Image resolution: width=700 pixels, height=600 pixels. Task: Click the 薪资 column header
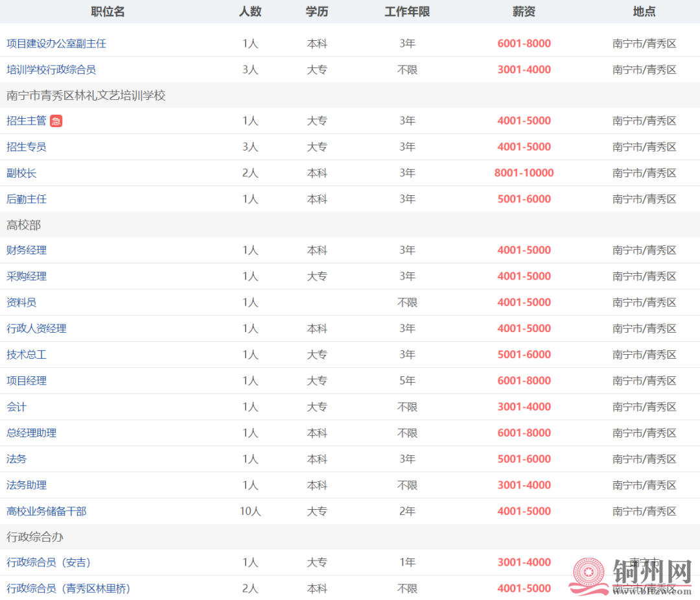point(524,12)
